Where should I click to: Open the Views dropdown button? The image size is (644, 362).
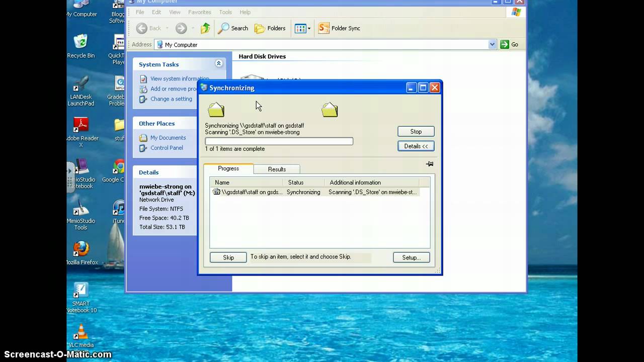tap(302, 28)
